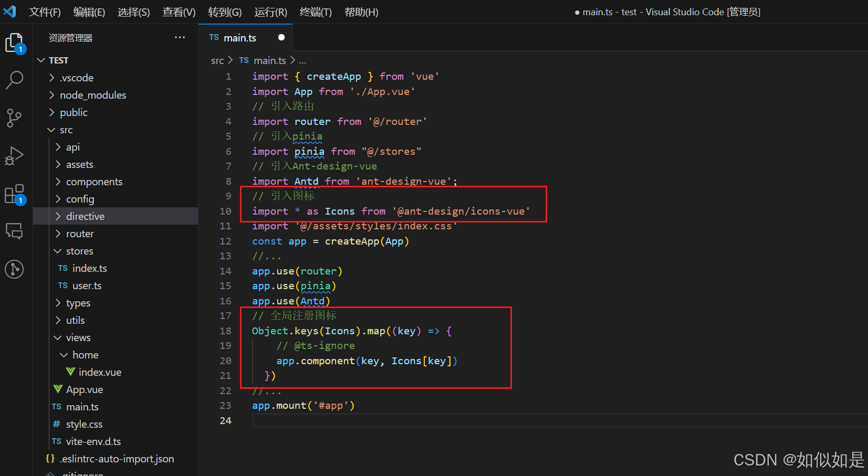Click unsaved dot on main.ts tab

tap(281, 37)
